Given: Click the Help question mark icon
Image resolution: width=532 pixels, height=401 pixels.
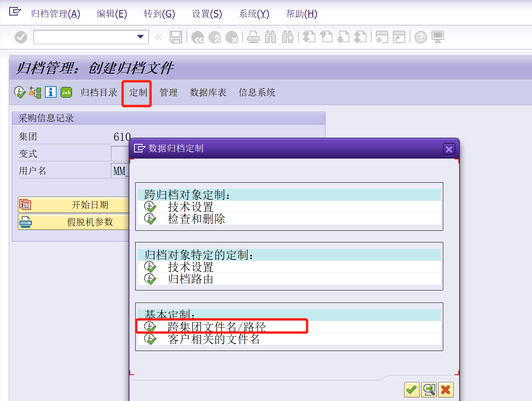Looking at the screenshot, I should point(421,37).
